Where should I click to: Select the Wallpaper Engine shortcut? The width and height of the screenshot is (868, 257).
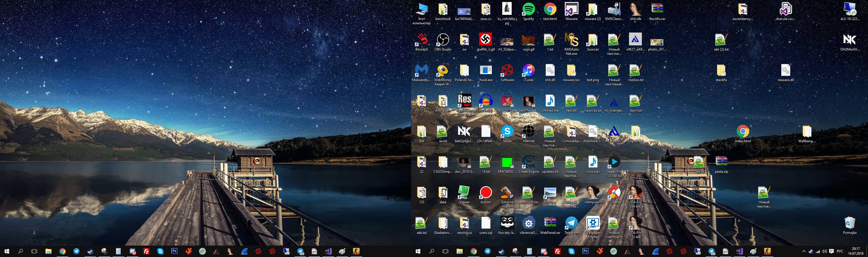(593, 223)
